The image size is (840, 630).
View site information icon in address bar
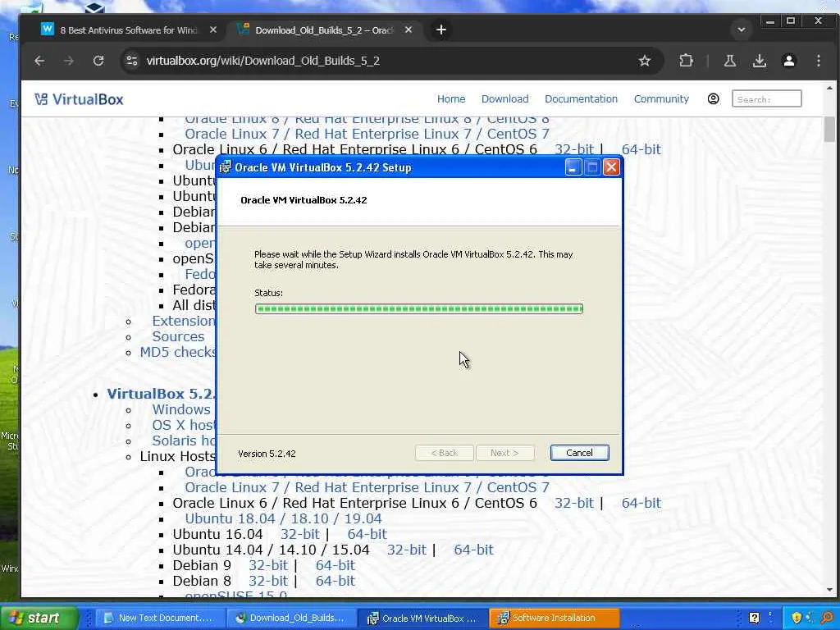click(x=132, y=61)
